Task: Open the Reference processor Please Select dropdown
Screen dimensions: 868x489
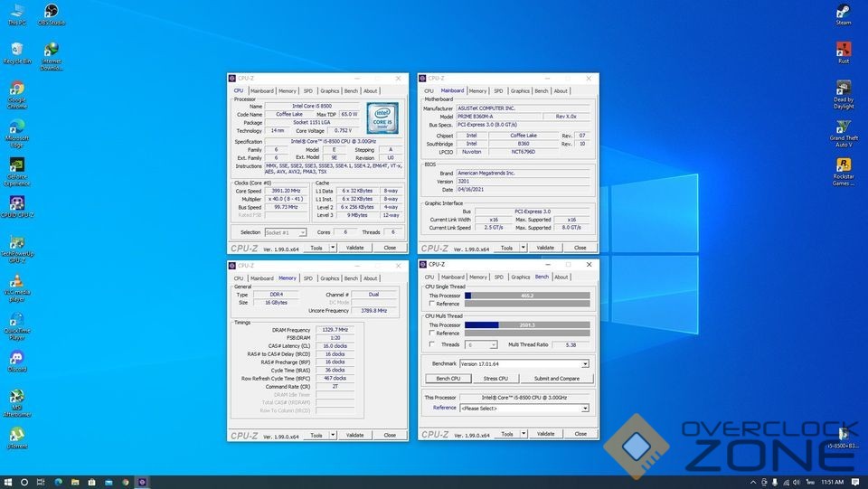Action: point(585,409)
